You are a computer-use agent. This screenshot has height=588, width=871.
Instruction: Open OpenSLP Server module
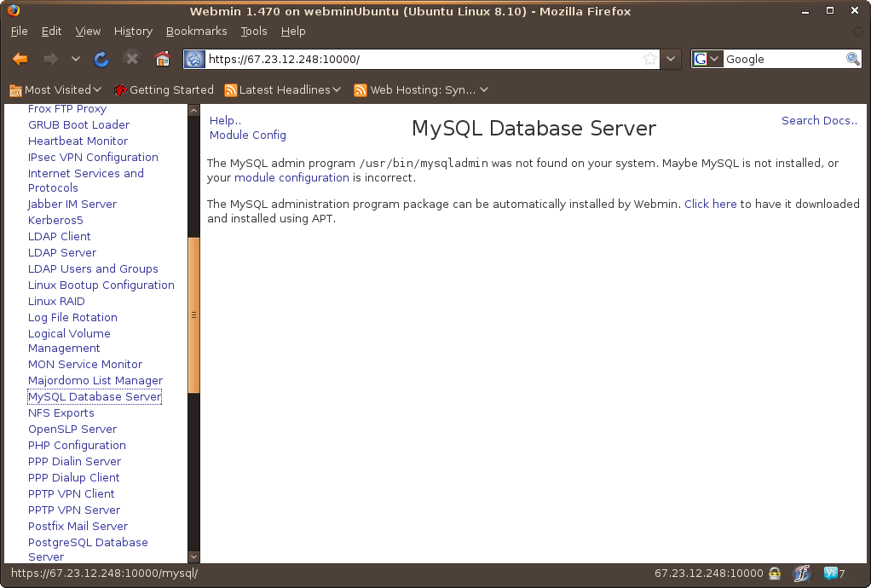pyautogui.click(x=72, y=429)
